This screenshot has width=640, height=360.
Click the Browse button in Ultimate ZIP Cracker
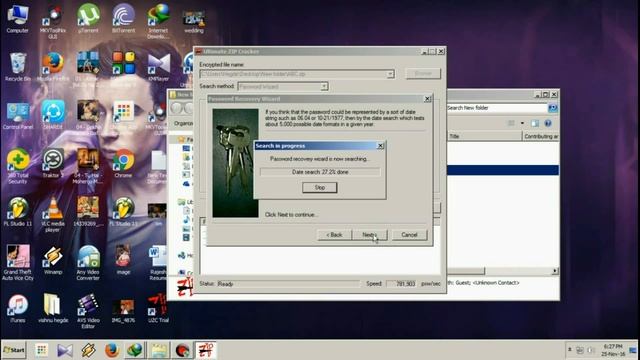(x=423, y=73)
